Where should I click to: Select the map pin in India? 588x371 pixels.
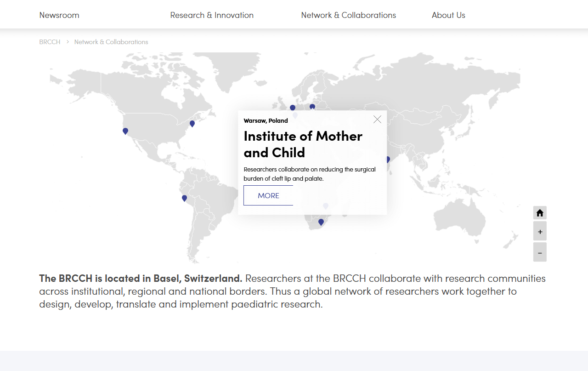388,160
